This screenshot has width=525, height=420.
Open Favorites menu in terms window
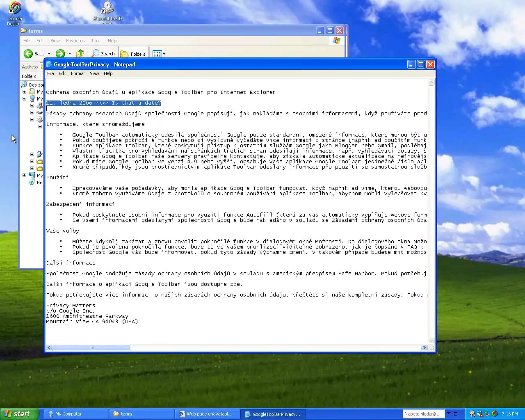point(75,41)
